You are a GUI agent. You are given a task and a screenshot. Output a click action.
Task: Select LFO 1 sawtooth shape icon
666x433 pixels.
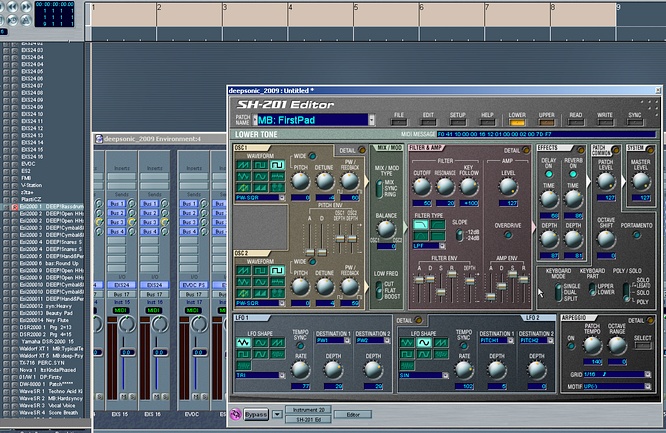click(x=277, y=342)
